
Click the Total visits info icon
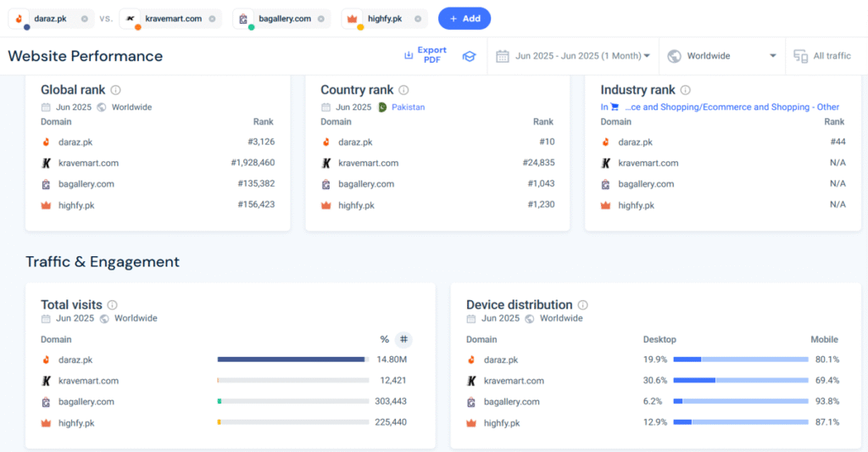[112, 305]
